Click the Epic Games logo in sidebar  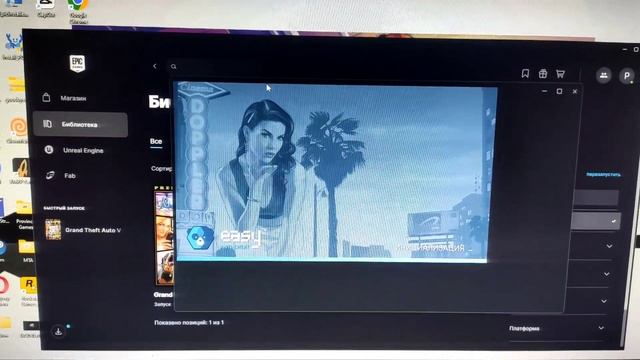pyautogui.click(x=77, y=64)
